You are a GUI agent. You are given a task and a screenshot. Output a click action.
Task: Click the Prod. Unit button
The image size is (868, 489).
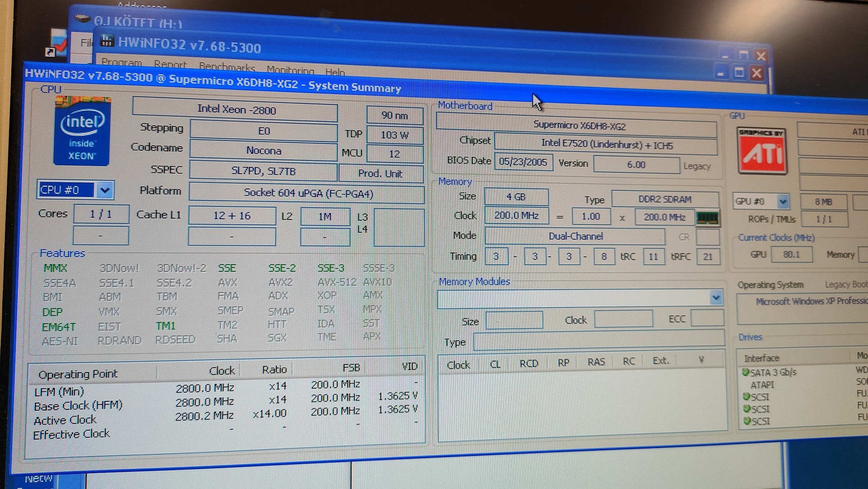[x=380, y=174]
